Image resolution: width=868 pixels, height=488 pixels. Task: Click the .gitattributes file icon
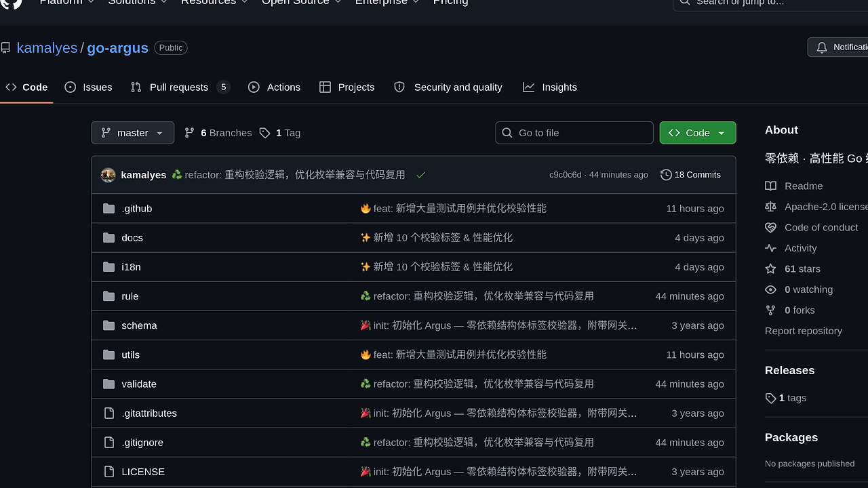pos(108,413)
